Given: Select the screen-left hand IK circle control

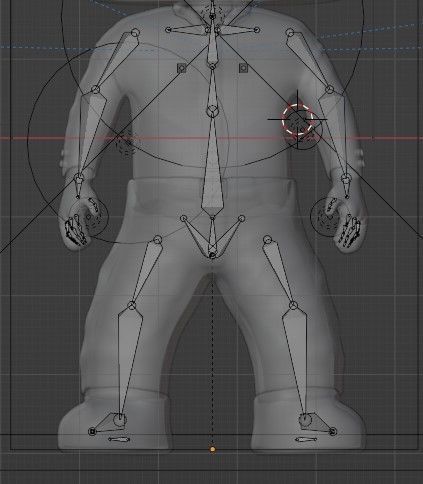Looking at the screenshot, I should coord(89,217).
